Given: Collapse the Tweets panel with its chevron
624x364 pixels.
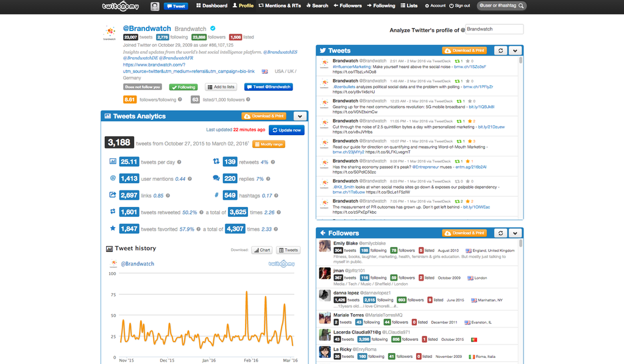Looking at the screenshot, I should [x=516, y=51].
